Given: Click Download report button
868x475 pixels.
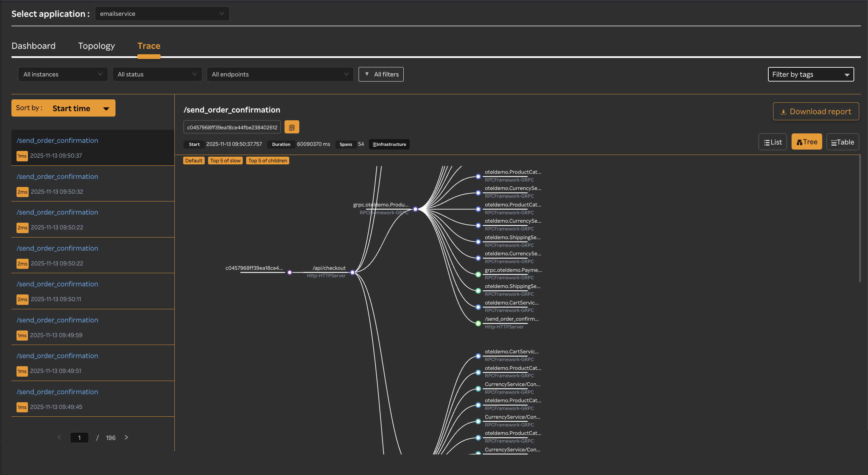Looking at the screenshot, I should point(815,111).
